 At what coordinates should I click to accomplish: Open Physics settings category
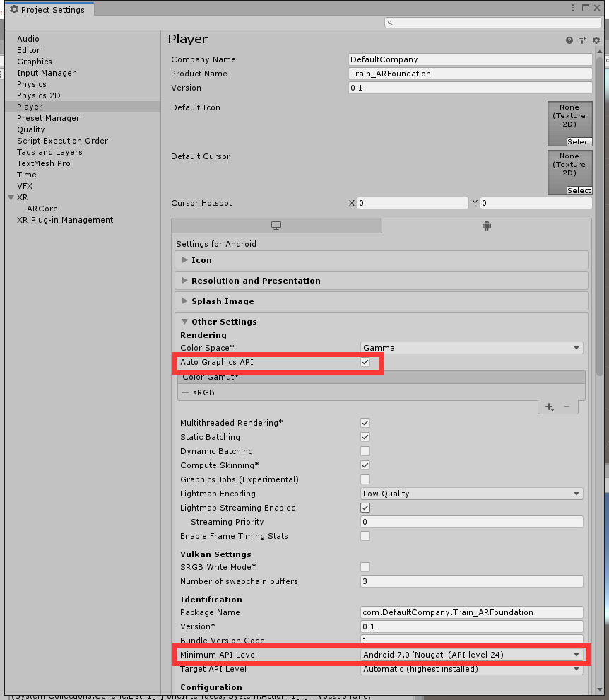point(32,84)
